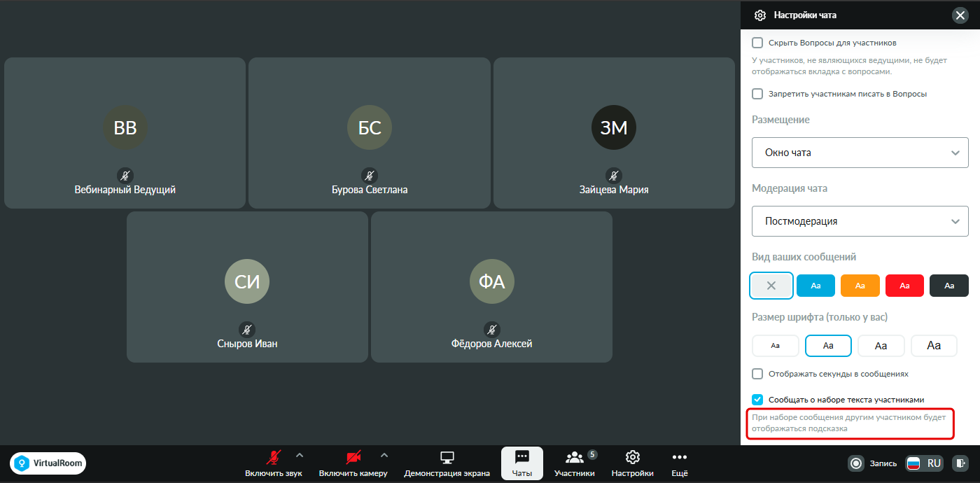Start screen sharing with the monitor icon
This screenshot has height=483, width=980.
coord(447,458)
